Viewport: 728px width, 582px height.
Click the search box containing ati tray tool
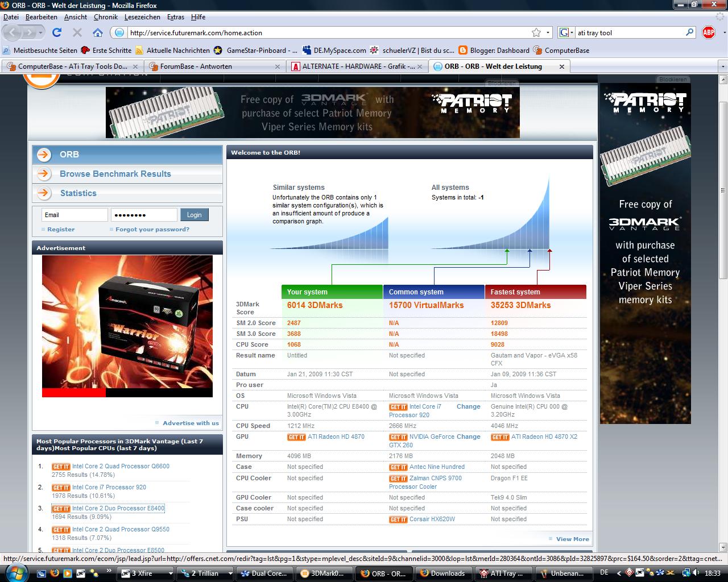(630, 32)
